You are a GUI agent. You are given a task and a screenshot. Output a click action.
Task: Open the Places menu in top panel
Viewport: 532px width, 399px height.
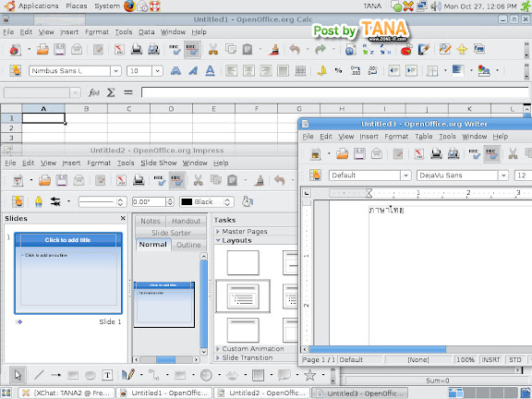click(x=77, y=6)
